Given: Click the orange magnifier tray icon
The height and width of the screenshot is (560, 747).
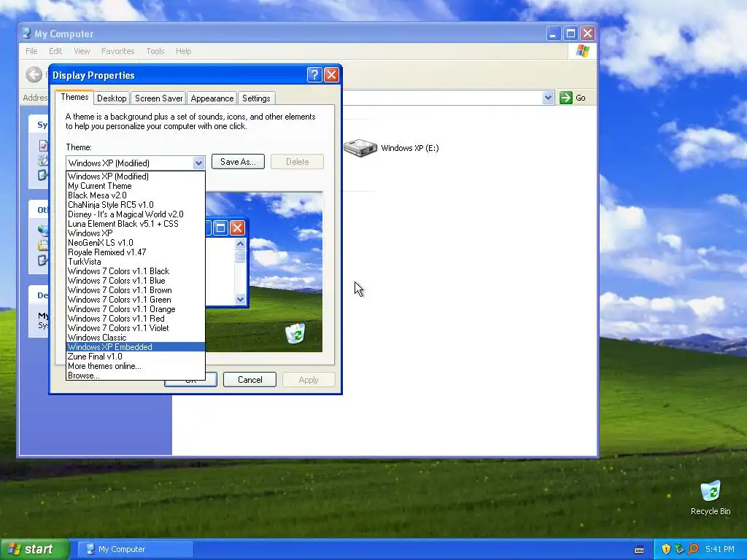Looking at the screenshot, I should point(693,549).
